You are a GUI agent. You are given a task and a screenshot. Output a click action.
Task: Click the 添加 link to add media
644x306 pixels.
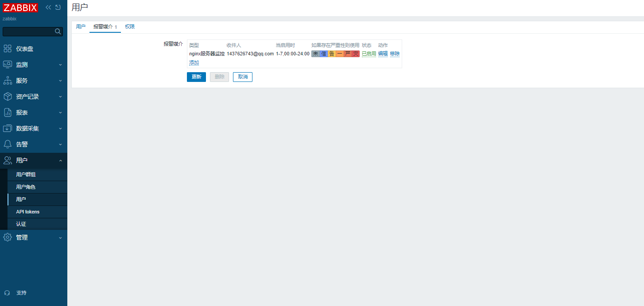(x=194, y=63)
